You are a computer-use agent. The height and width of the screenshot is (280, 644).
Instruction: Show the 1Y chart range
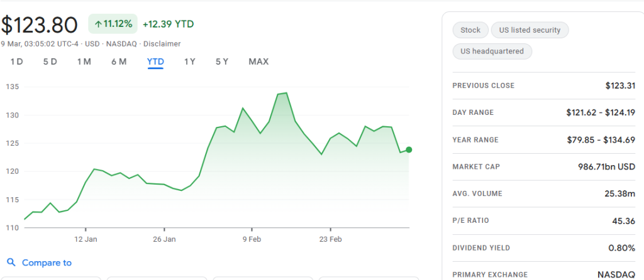(x=190, y=62)
